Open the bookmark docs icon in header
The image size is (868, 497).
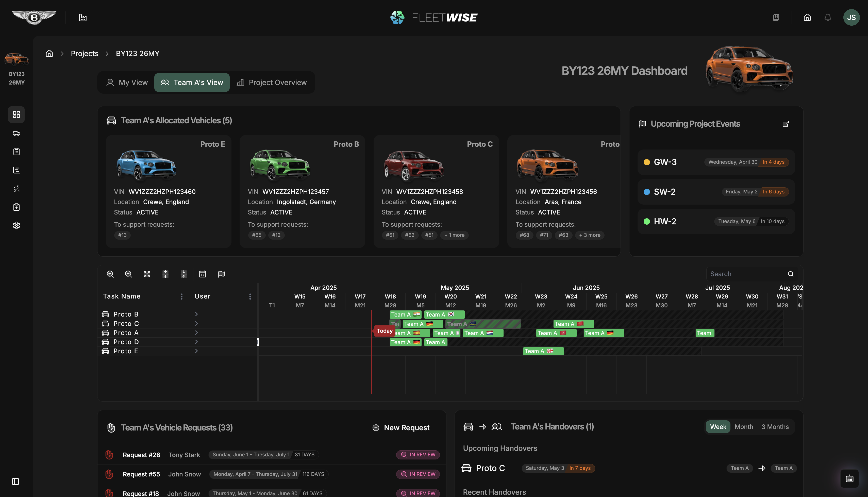point(776,18)
